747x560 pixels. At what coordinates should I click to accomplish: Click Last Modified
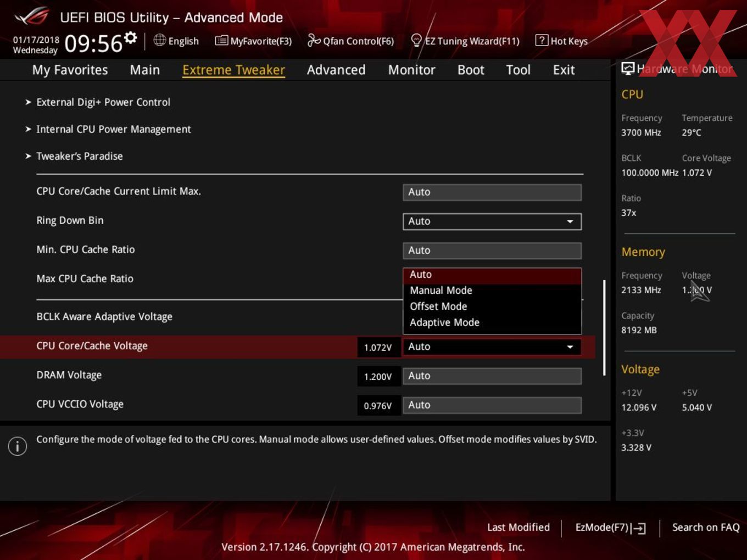tap(519, 528)
